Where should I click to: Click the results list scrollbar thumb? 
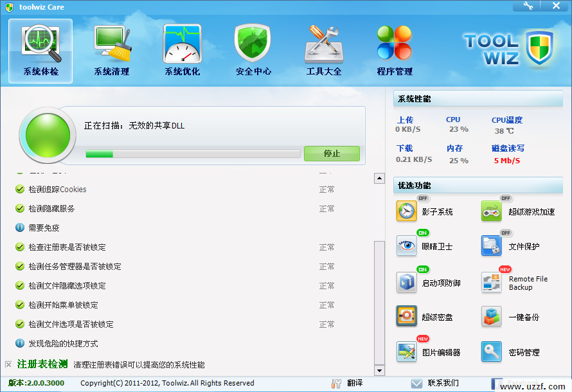(x=379, y=303)
